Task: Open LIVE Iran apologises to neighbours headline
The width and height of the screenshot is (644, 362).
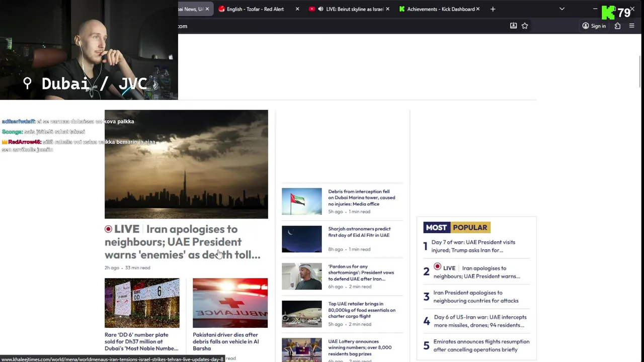Action: [183, 242]
